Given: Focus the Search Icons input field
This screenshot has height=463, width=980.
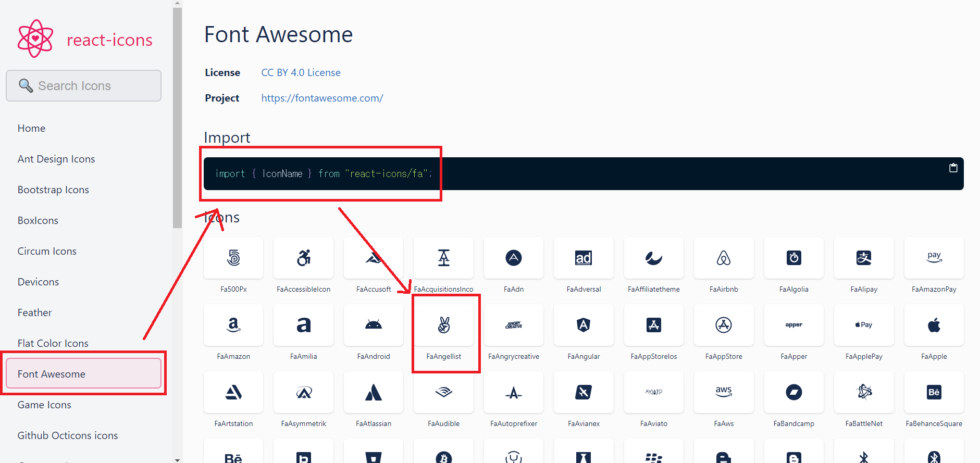Looking at the screenshot, I should (83, 85).
